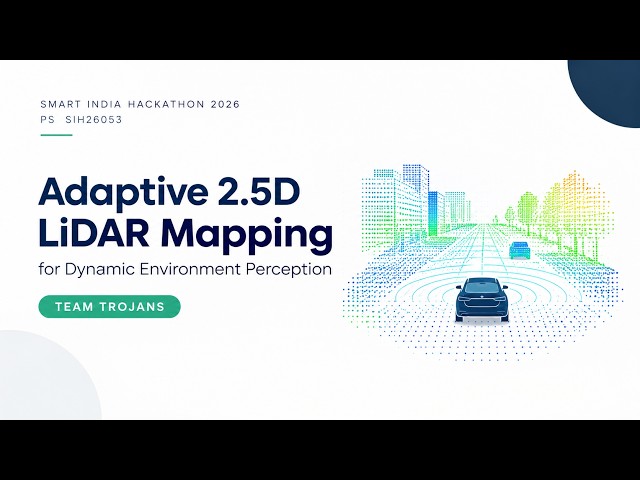The height and width of the screenshot is (480, 640).
Task: Click the small light-blue car ahead
Action: tap(519, 250)
